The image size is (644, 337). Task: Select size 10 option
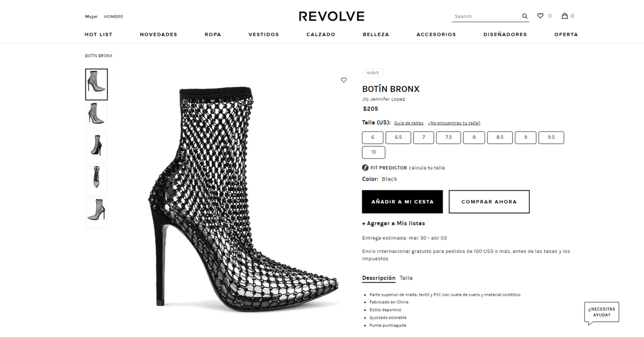pos(373,152)
